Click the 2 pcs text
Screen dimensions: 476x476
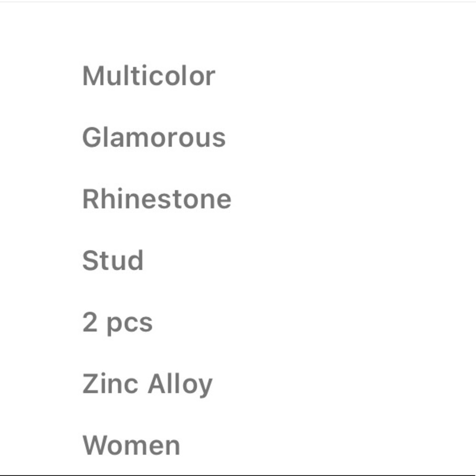(x=118, y=324)
